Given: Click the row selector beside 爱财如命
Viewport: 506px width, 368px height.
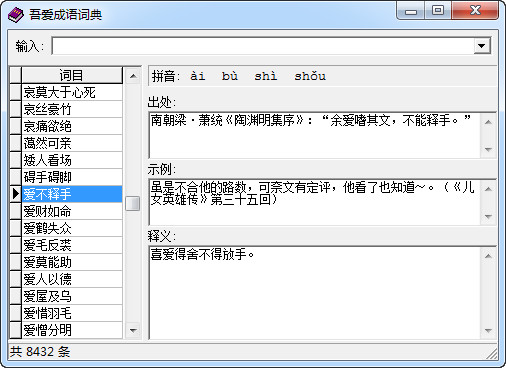Looking at the screenshot, I should tap(16, 211).
